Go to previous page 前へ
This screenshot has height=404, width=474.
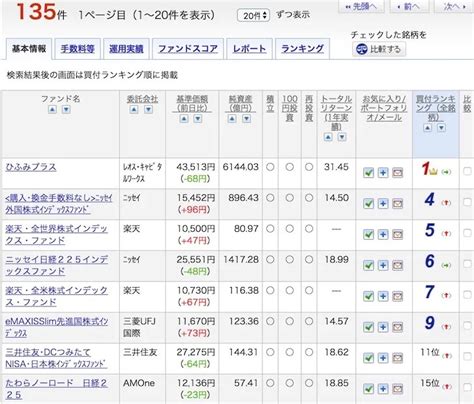[410, 6]
